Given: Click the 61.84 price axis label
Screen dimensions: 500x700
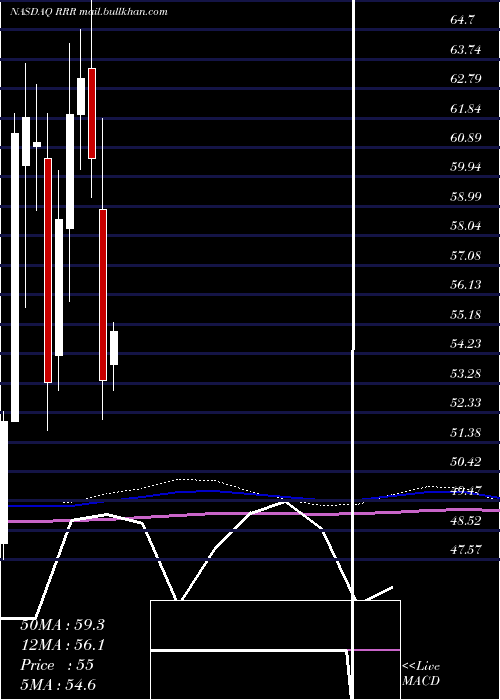Looking at the screenshot, I should click(466, 108).
